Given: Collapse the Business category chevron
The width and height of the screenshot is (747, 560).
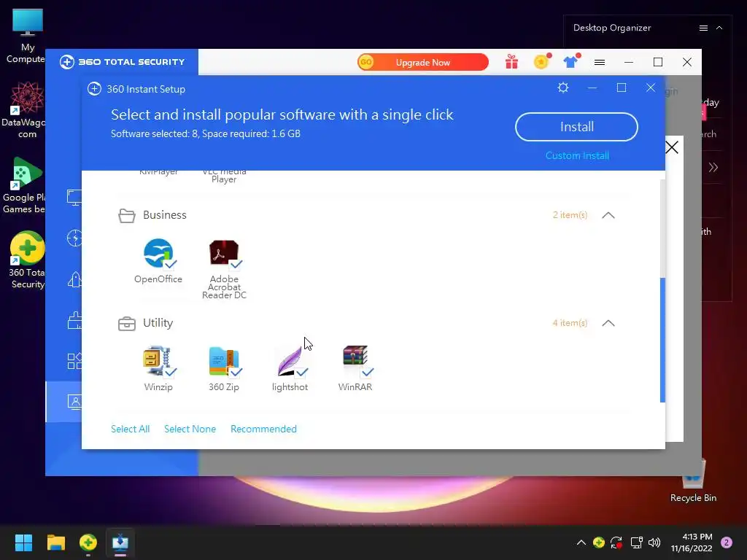Looking at the screenshot, I should (608, 215).
